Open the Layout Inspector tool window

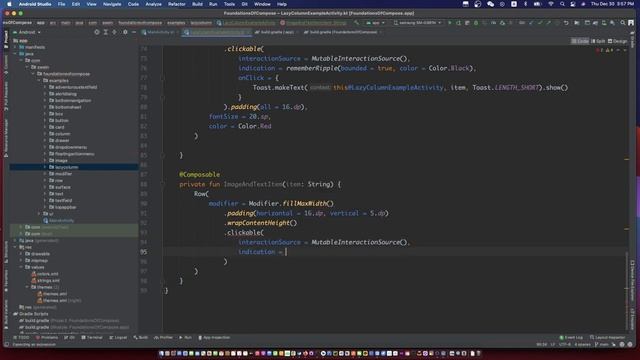coord(607,338)
